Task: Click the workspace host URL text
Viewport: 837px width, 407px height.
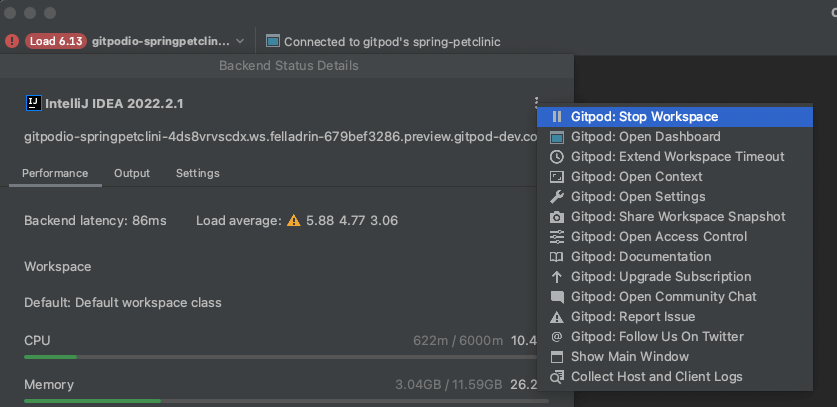Action: (x=281, y=137)
